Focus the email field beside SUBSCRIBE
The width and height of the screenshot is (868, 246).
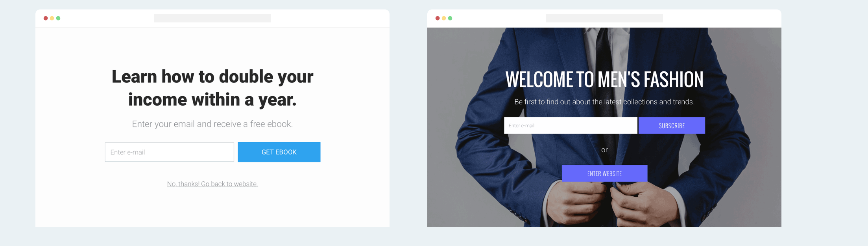(x=571, y=125)
